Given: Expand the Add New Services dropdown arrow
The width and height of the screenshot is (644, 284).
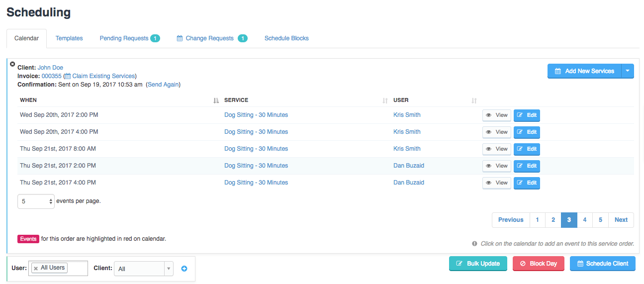Looking at the screenshot, I should pyautogui.click(x=628, y=71).
